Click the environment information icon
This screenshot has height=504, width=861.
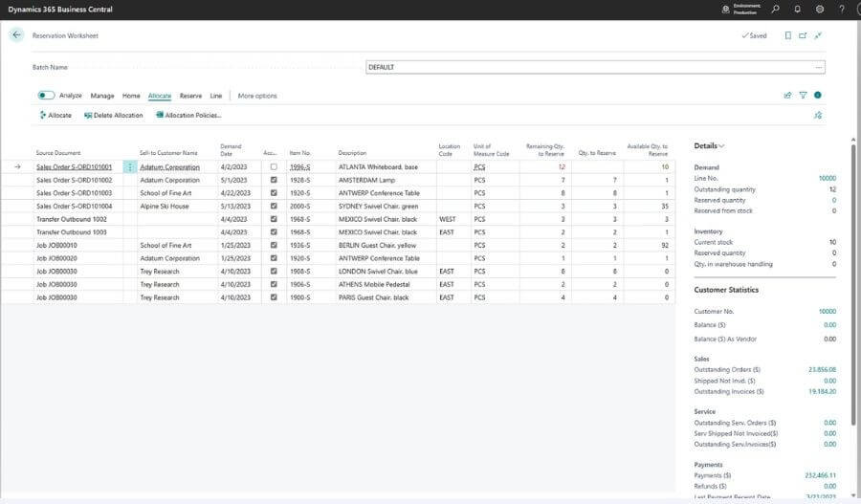click(726, 10)
